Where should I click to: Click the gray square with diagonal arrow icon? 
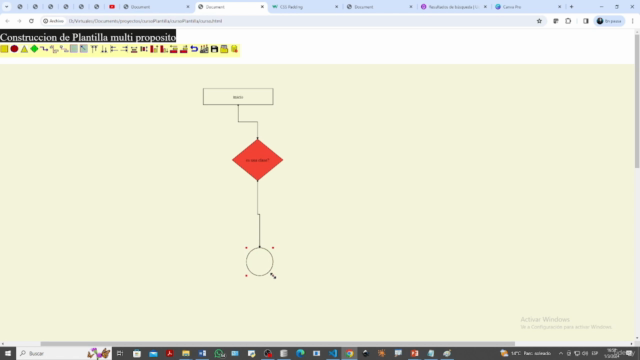(x=84, y=49)
